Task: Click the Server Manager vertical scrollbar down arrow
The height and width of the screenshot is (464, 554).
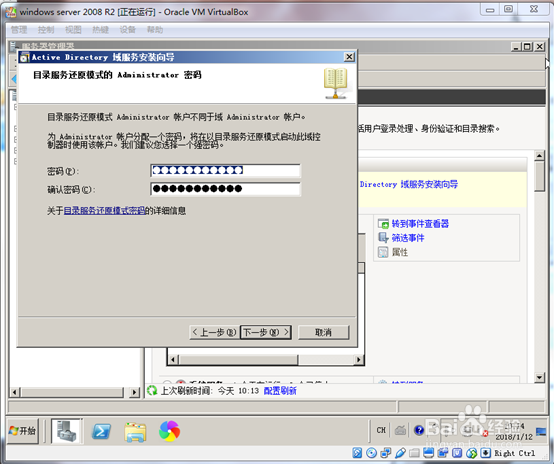Action: [540, 377]
